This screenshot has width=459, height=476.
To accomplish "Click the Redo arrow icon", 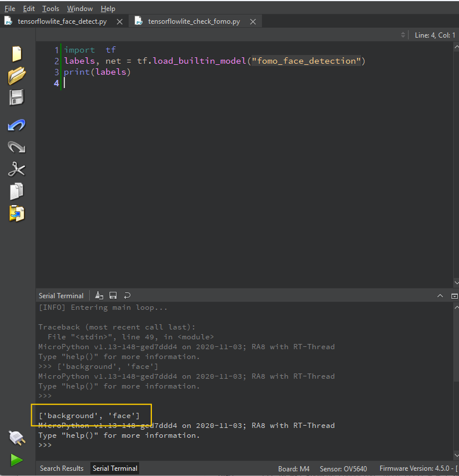I will click(17, 147).
